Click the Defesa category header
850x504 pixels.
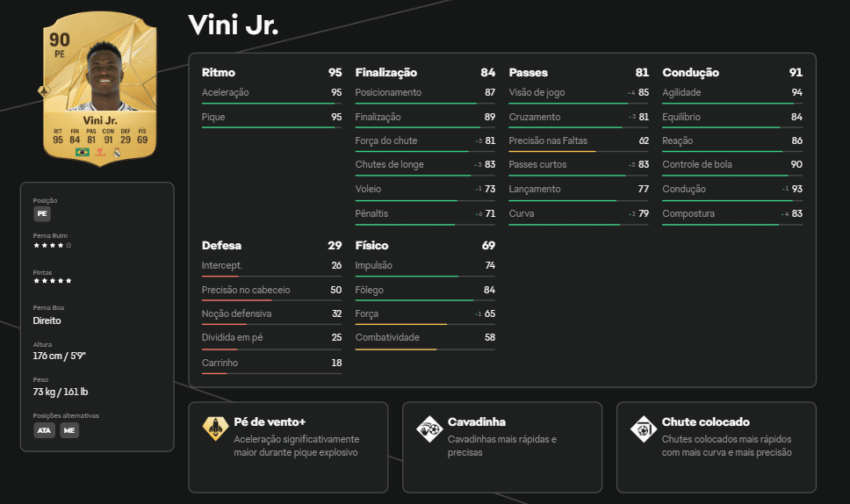[221, 246]
